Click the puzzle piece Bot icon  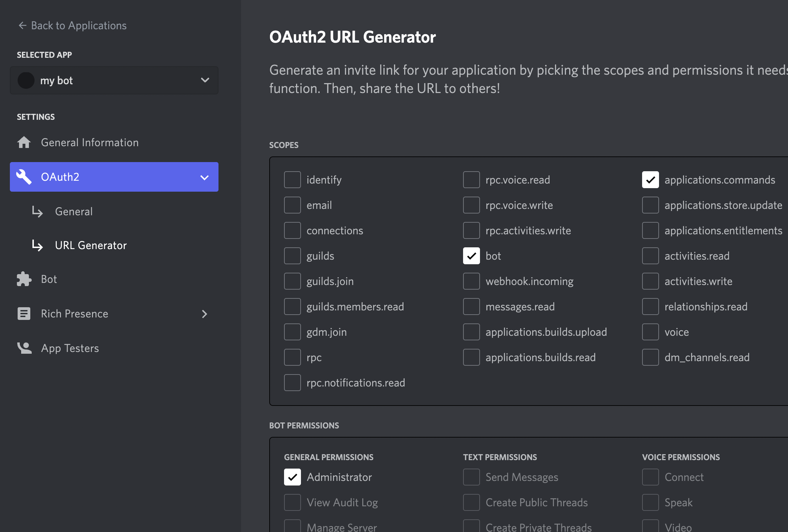tap(24, 279)
